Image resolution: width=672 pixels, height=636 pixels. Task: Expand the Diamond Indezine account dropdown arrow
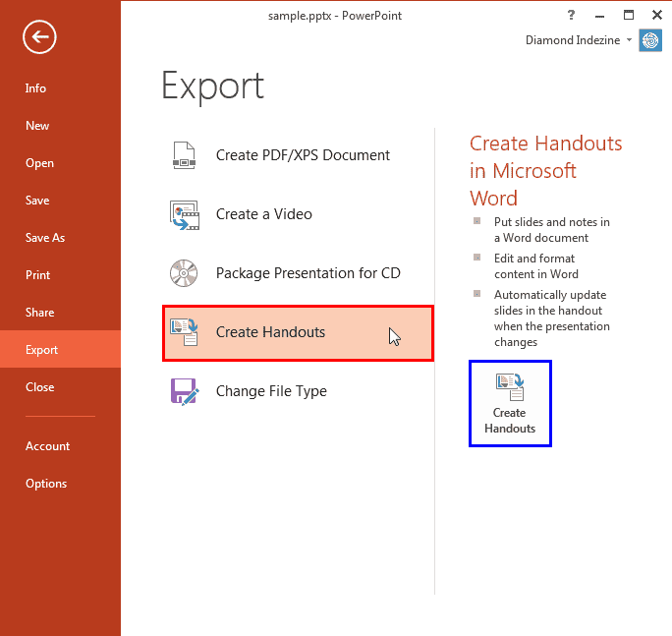pos(629,40)
